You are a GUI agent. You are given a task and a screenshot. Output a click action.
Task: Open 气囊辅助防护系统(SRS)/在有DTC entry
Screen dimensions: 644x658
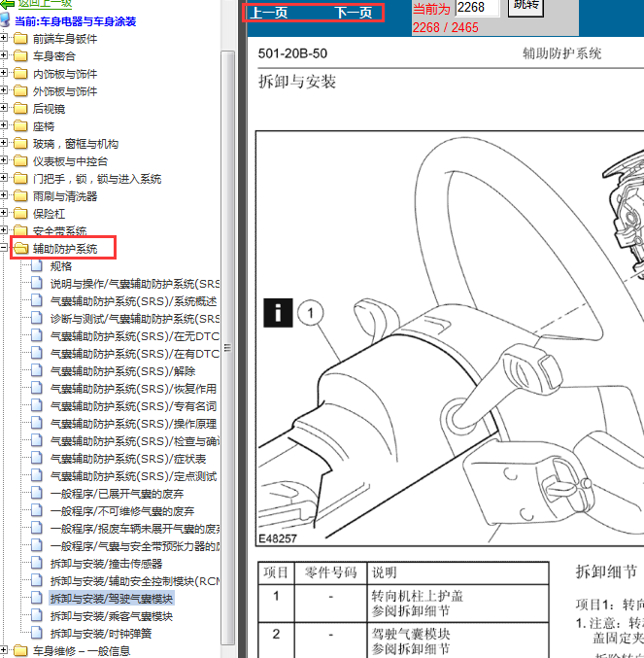[x=135, y=354]
